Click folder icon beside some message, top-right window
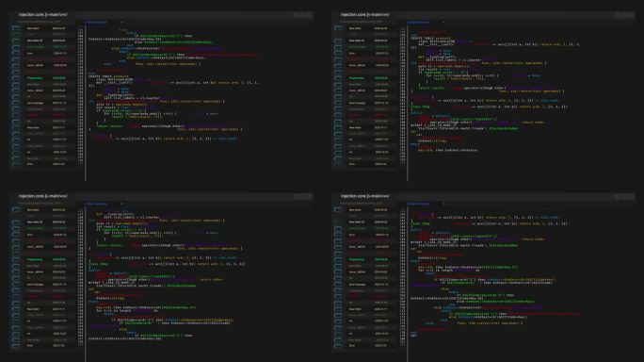The image size is (644, 362). tap(338, 103)
